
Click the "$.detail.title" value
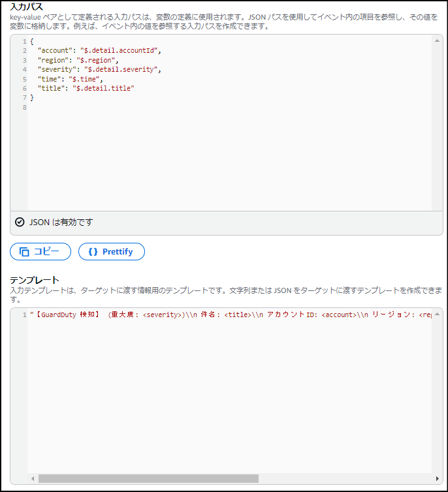103,88
